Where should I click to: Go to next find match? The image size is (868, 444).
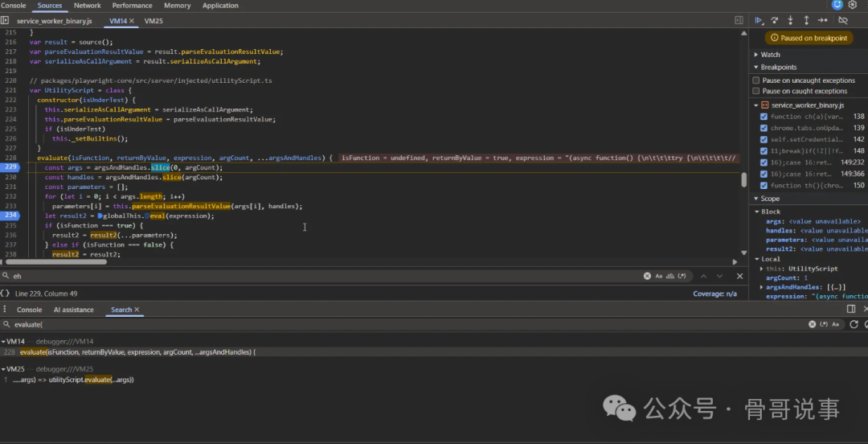pyautogui.click(x=719, y=276)
